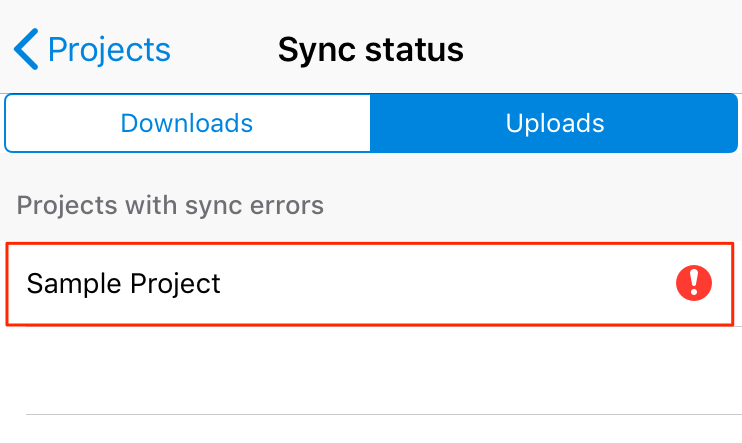Image resolution: width=742 pixels, height=443 pixels.
Task: Switch to the Downloads tab
Action: (187, 123)
